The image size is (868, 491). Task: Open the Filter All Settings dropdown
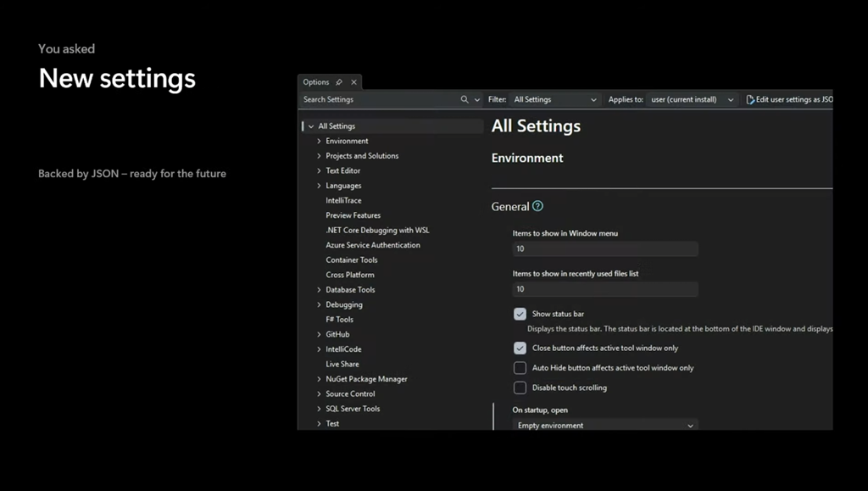(554, 99)
